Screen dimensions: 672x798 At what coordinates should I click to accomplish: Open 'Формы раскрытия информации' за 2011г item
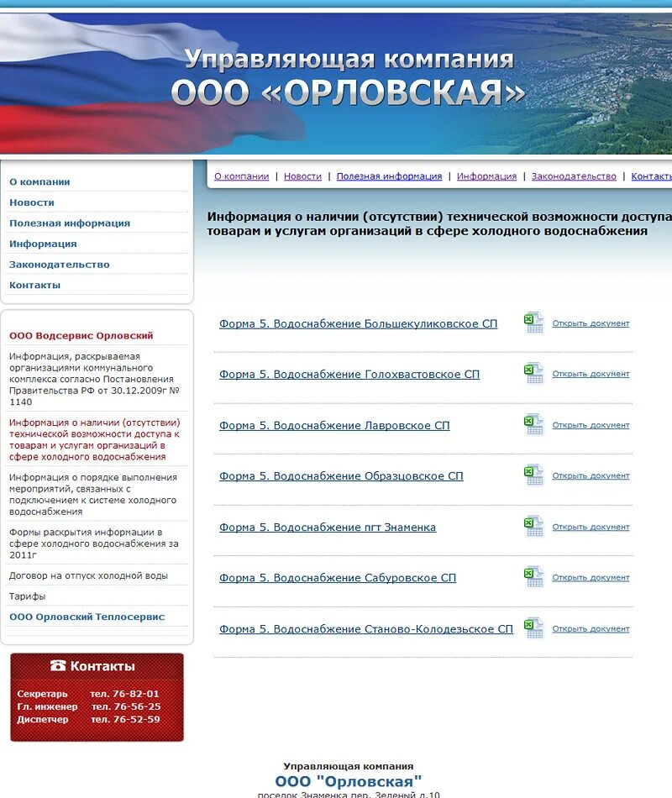coord(94,543)
